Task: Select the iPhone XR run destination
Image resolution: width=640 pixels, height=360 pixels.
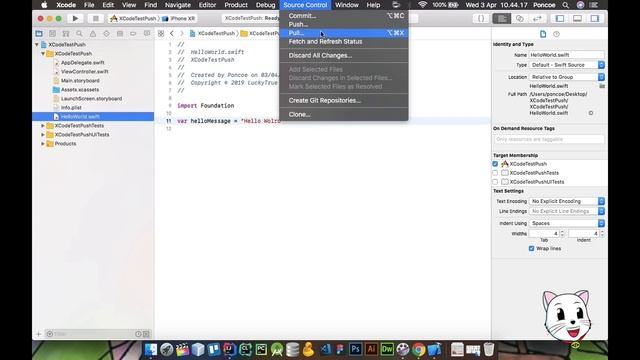Action: point(179,18)
